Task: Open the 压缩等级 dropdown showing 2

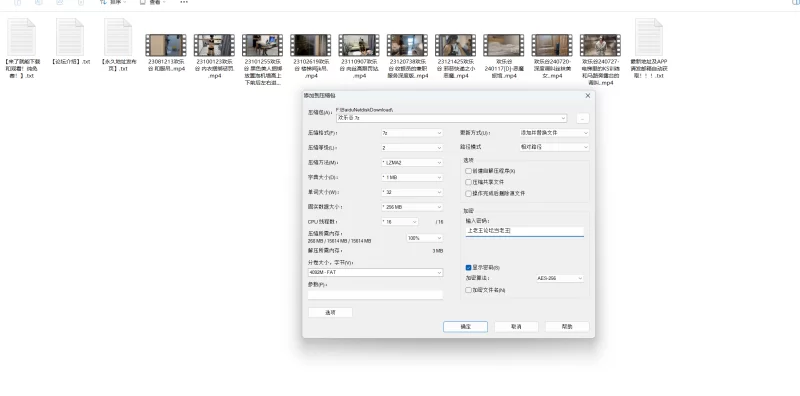Action: (x=412, y=147)
